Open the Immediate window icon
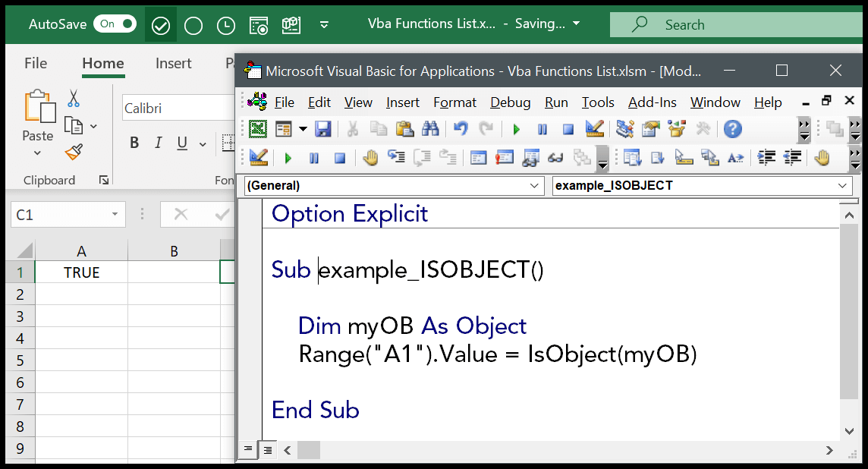868x469 pixels. pyautogui.click(x=505, y=157)
